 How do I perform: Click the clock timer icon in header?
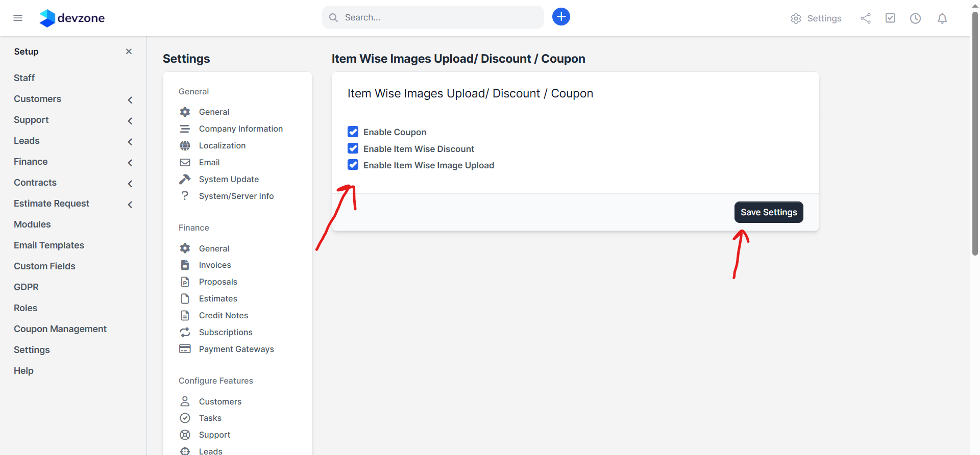point(915,18)
